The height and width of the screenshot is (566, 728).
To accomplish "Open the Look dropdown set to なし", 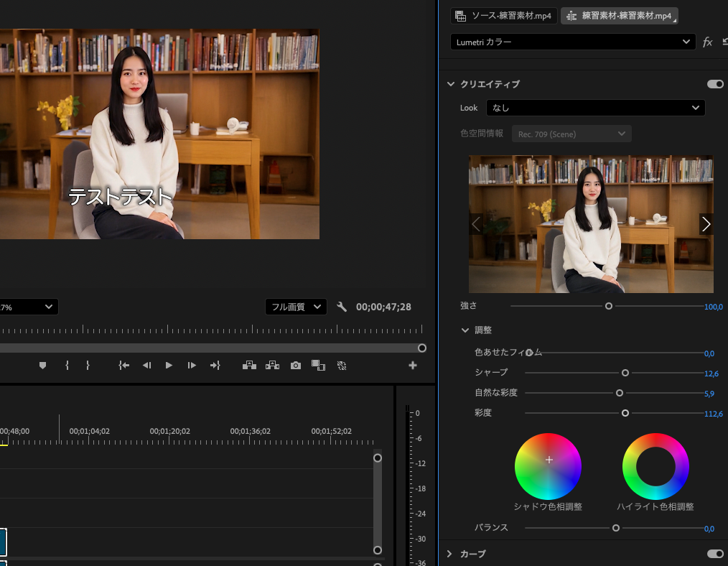I will pos(595,108).
